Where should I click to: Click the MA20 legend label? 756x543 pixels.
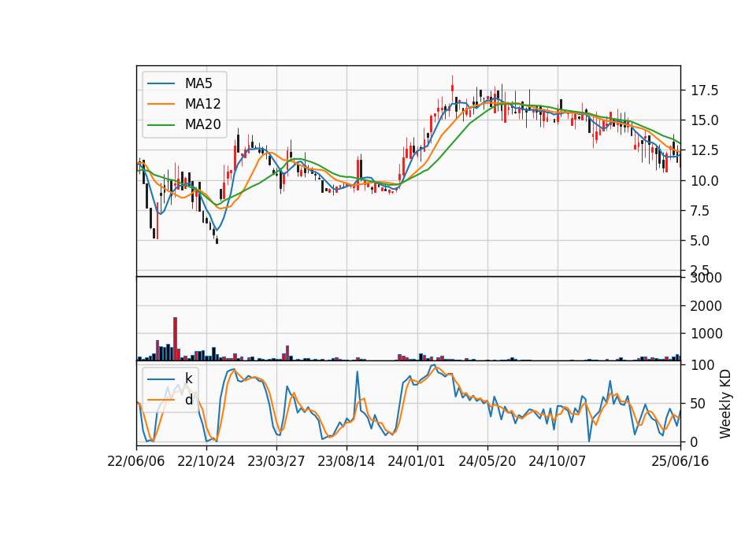(x=202, y=125)
